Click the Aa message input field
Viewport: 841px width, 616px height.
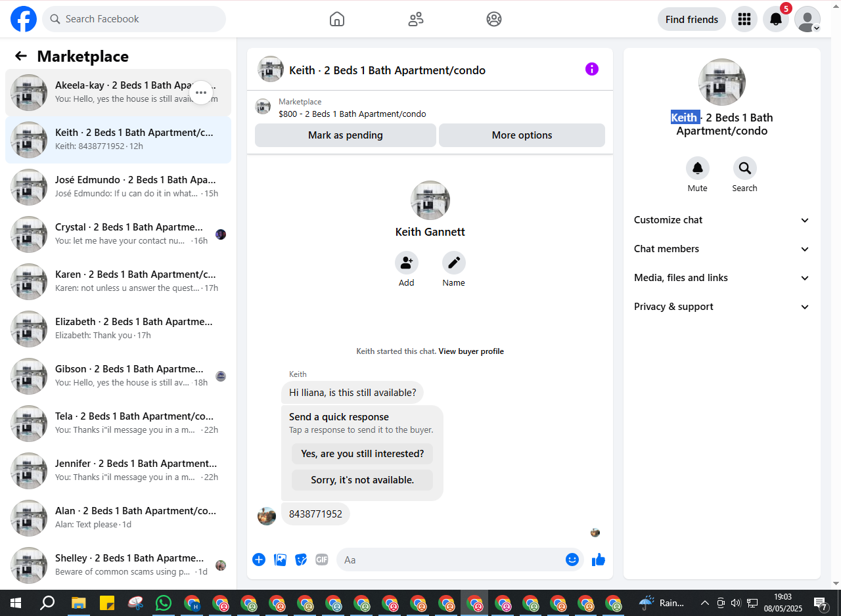pyautogui.click(x=460, y=560)
